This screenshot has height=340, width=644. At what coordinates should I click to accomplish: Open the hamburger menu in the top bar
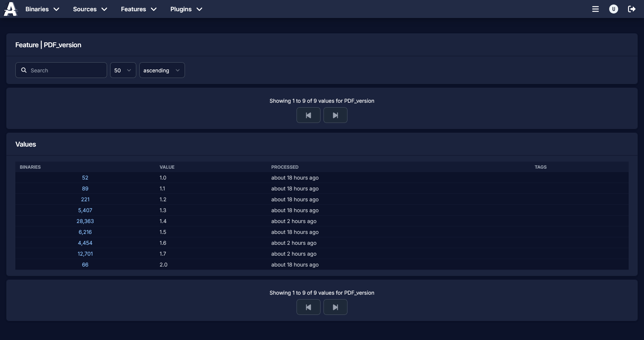click(596, 9)
